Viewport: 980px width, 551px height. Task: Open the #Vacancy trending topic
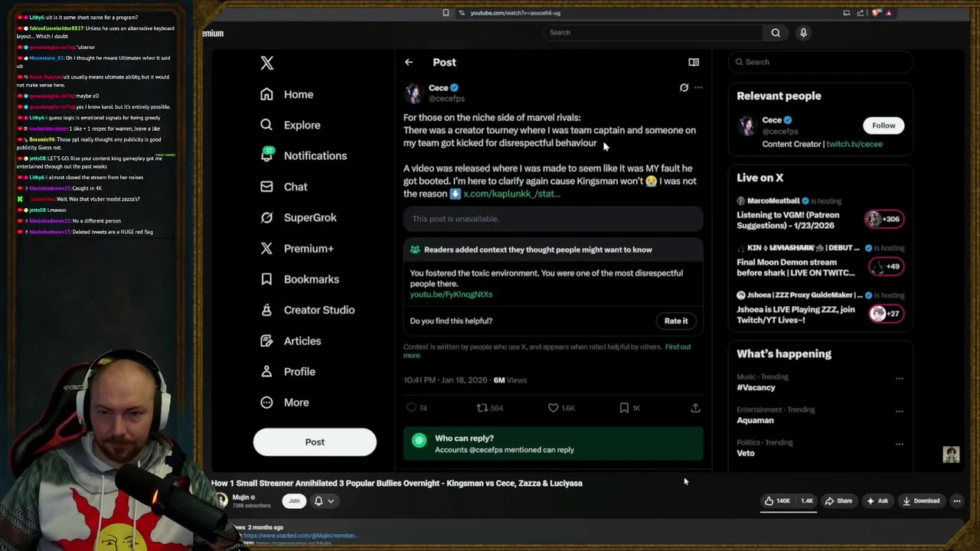[x=756, y=388]
